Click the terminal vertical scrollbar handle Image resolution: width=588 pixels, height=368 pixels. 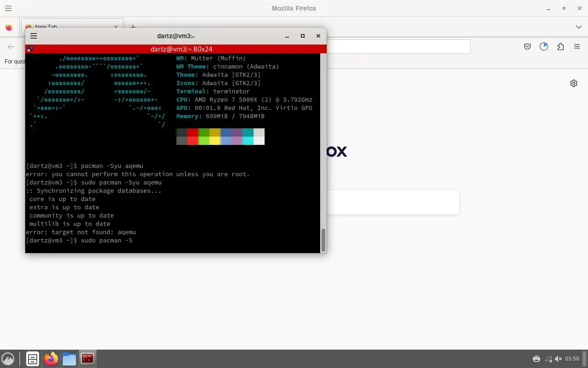[x=323, y=240]
